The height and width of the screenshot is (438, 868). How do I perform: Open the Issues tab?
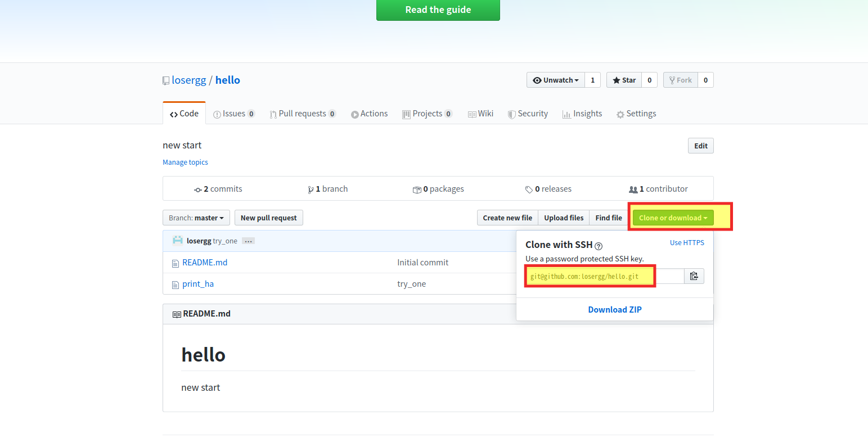[x=234, y=114]
